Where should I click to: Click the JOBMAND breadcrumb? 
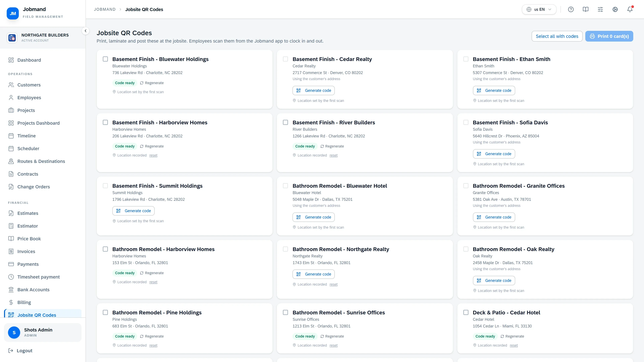point(105,10)
